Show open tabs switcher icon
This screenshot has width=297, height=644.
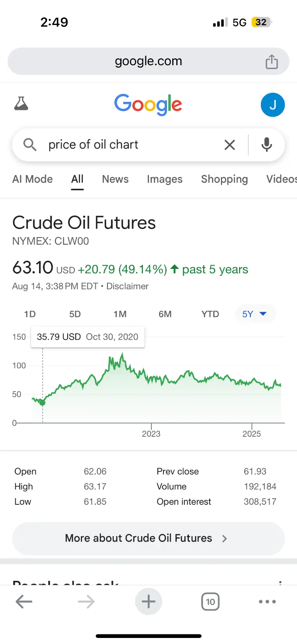(210, 602)
